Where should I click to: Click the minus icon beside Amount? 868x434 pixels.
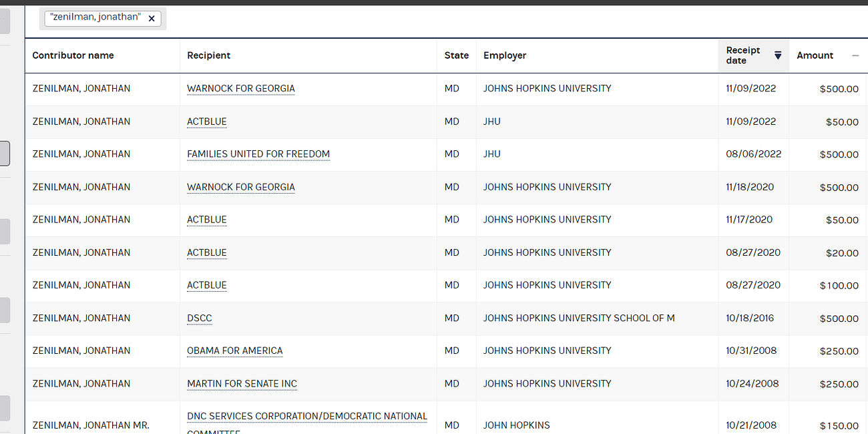point(855,55)
